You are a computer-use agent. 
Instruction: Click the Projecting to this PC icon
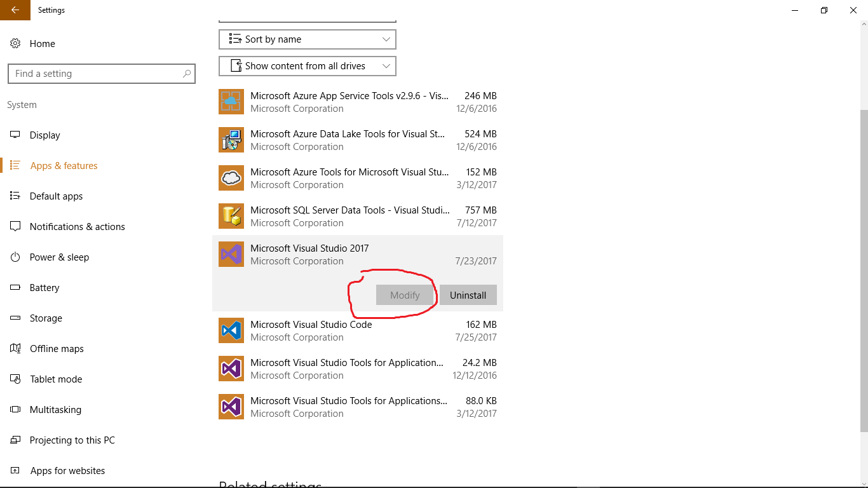(15, 440)
